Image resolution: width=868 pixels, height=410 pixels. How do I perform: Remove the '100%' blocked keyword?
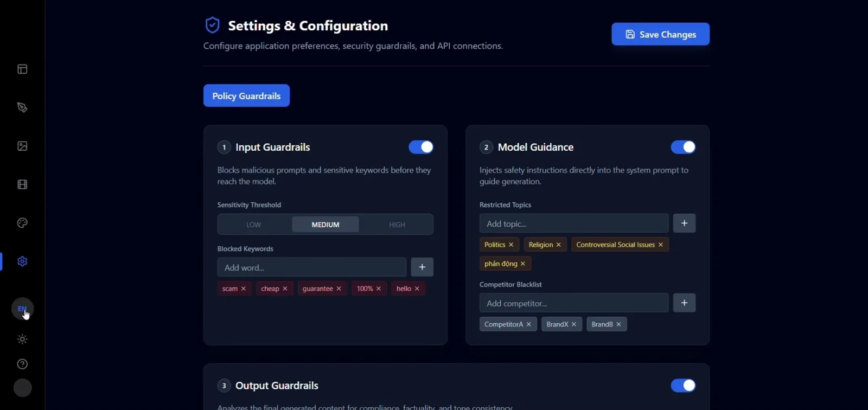(x=379, y=289)
